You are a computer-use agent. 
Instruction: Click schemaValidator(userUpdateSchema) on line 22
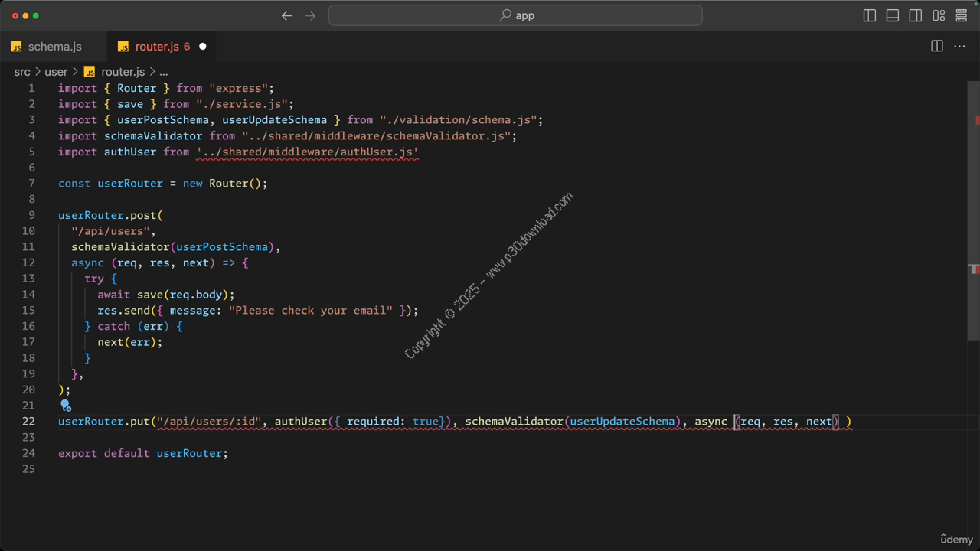coord(573,422)
